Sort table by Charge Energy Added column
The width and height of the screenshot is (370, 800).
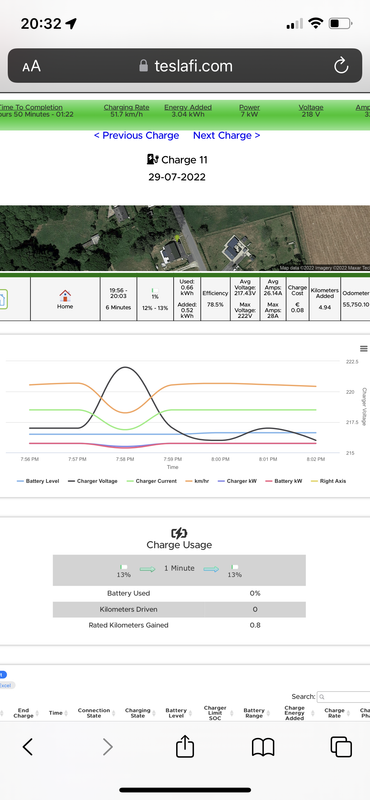pyautogui.click(x=294, y=713)
